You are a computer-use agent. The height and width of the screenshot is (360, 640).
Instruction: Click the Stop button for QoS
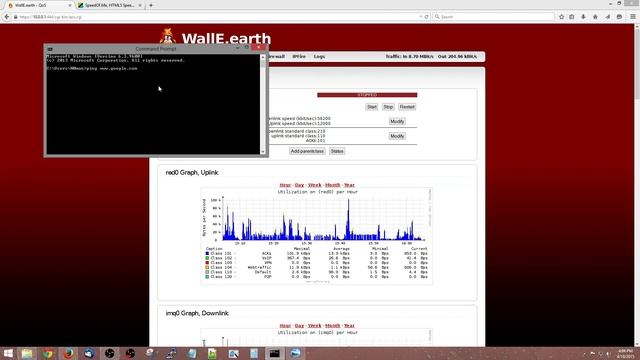[x=388, y=107]
